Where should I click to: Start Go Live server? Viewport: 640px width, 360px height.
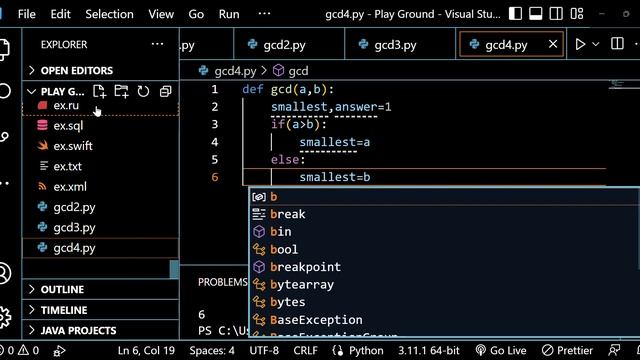pyautogui.click(x=501, y=350)
